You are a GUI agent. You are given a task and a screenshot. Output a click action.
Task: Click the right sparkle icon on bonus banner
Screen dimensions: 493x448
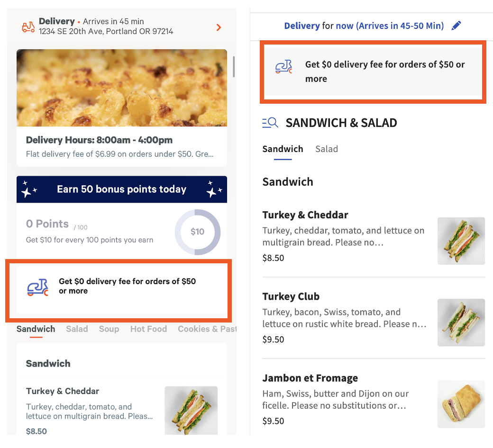214,189
